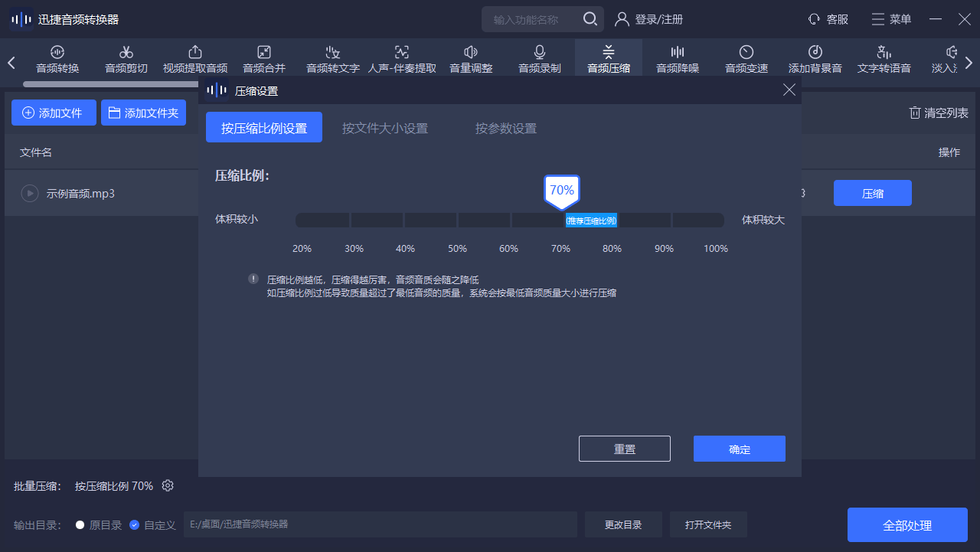Play the 示例音频.mp3 preview
The height and width of the screenshot is (552, 980).
click(30, 194)
